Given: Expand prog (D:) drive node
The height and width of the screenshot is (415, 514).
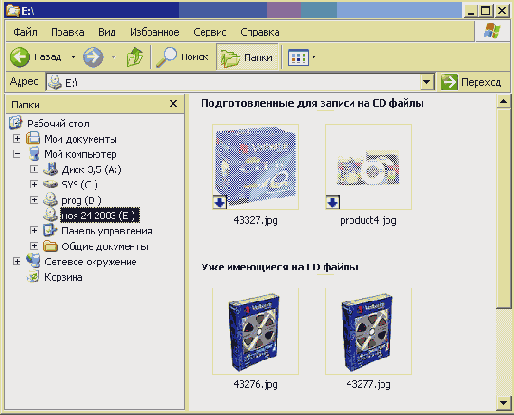Looking at the screenshot, I should tap(34, 200).
